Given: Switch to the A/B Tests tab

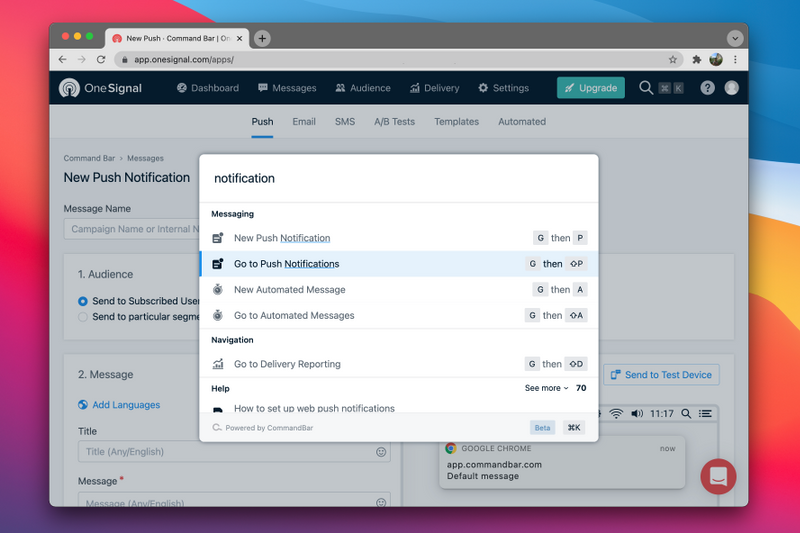Looking at the screenshot, I should 394,121.
